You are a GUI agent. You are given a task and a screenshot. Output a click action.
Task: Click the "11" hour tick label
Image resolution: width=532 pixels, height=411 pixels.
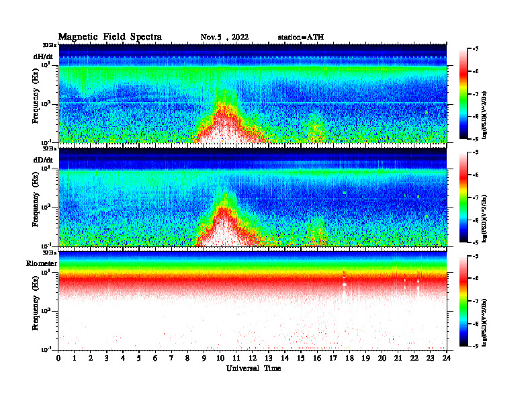[236, 358]
